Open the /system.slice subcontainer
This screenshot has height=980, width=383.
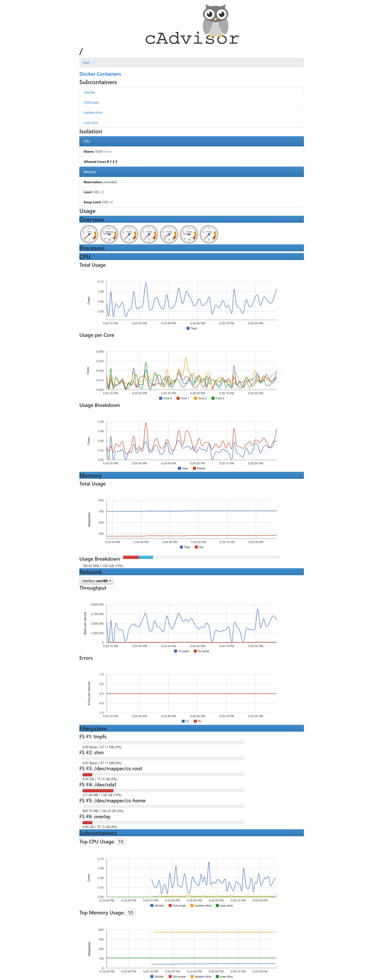[93, 113]
